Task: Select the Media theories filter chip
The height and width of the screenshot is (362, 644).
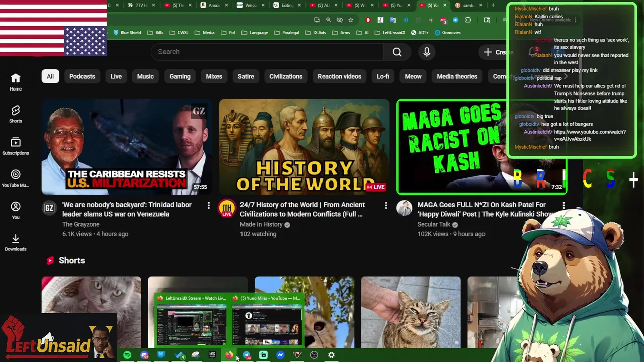Action: click(457, 76)
